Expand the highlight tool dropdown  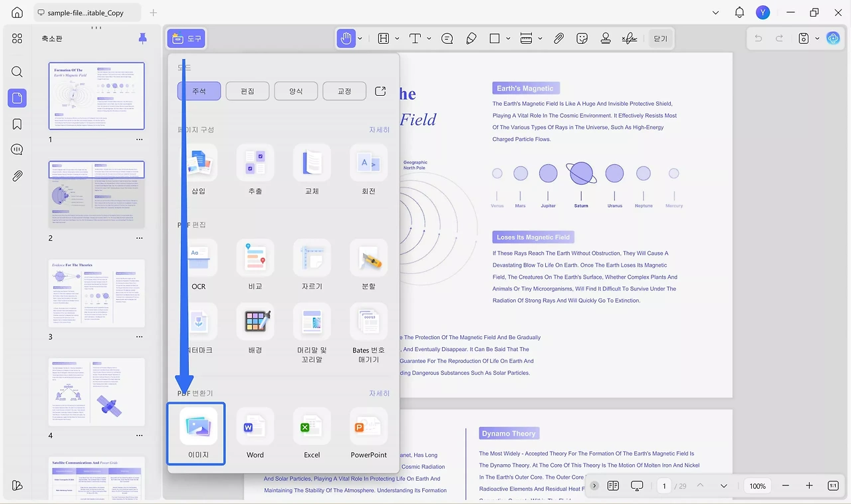point(397,39)
